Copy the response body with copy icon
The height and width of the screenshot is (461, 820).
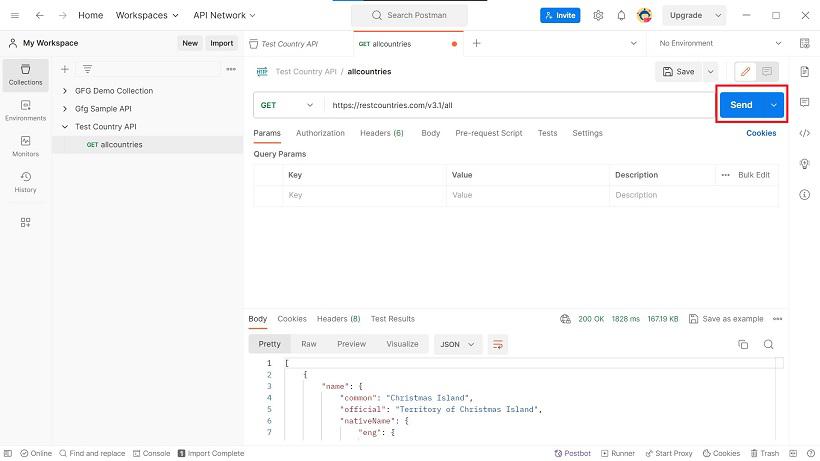(x=743, y=344)
